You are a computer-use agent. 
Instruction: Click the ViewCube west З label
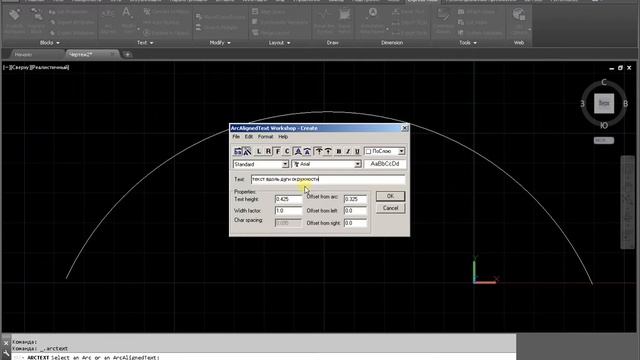(x=582, y=104)
